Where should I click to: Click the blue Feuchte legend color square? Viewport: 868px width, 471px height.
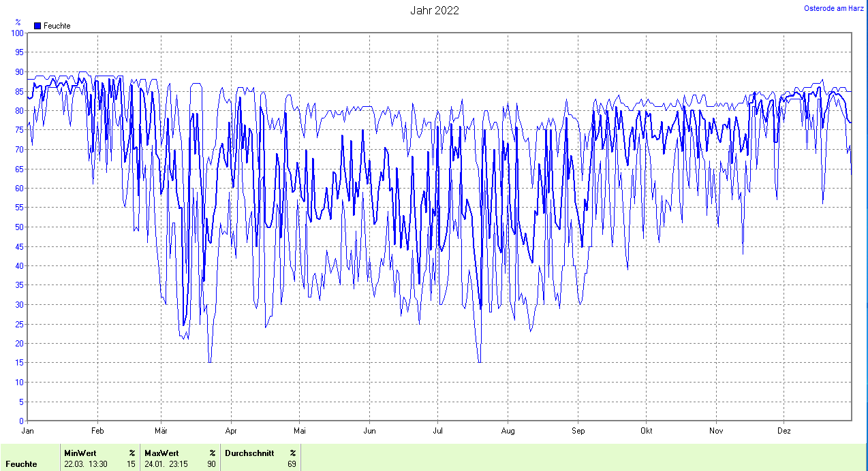pyautogui.click(x=37, y=26)
